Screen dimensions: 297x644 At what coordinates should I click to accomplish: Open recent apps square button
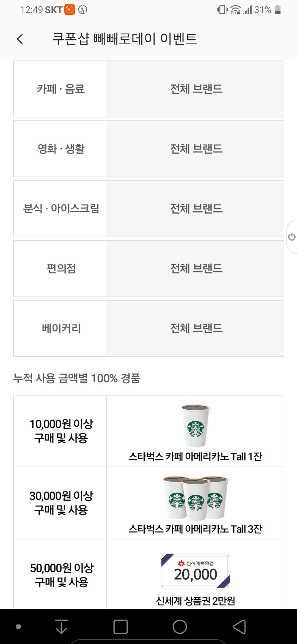pos(120,627)
